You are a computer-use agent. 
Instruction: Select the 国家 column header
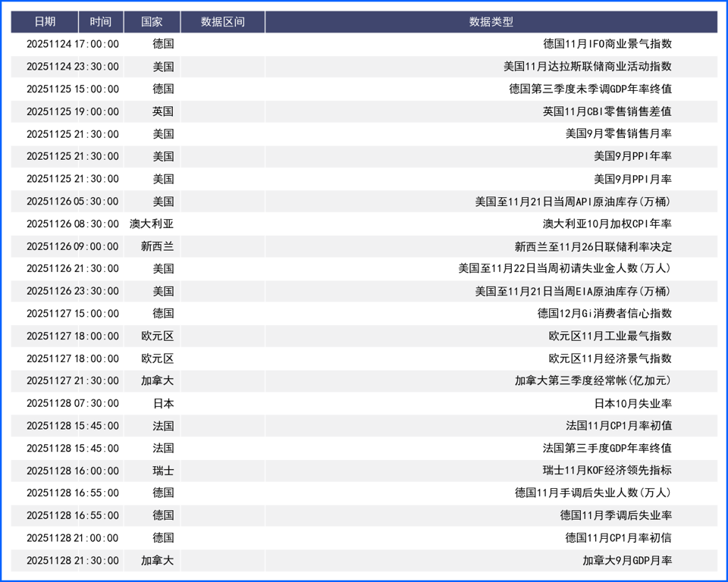[152, 22]
